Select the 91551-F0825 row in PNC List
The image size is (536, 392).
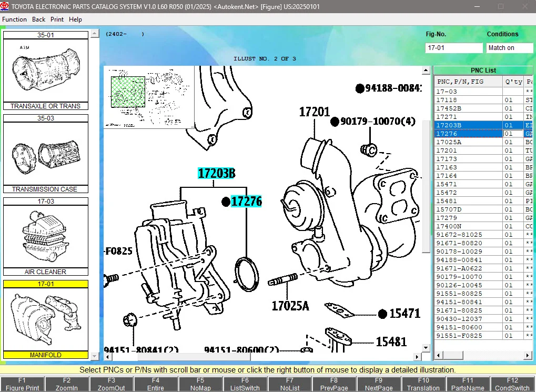483,336
